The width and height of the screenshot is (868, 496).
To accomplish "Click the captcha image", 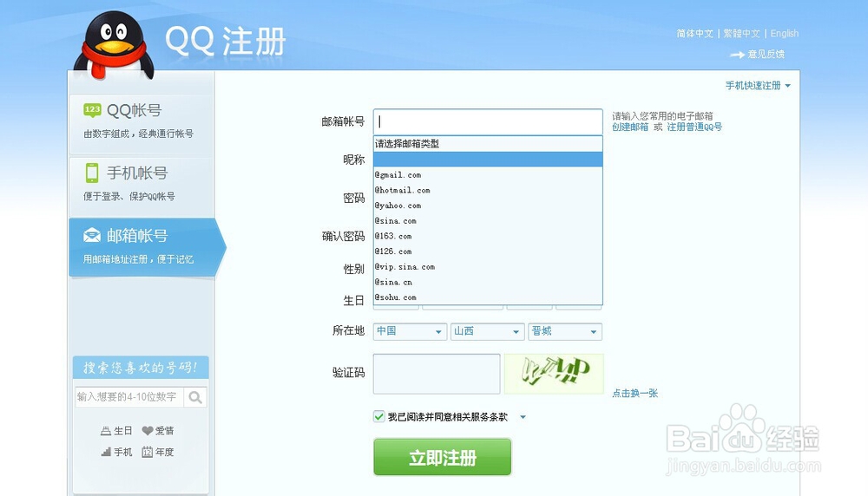I will 554,374.
